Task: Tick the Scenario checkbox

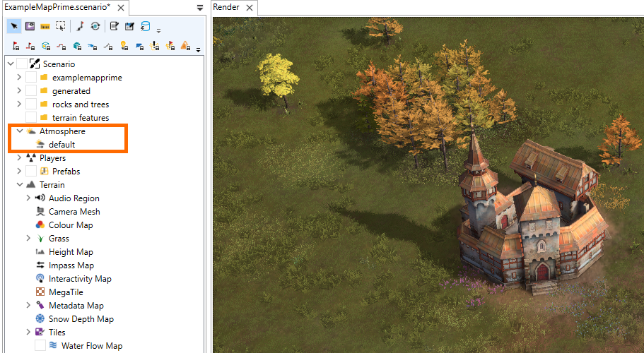Action: 22,64
